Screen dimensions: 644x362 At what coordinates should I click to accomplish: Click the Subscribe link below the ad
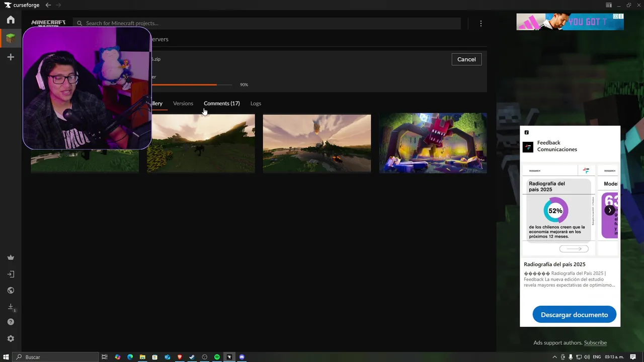[x=595, y=343]
